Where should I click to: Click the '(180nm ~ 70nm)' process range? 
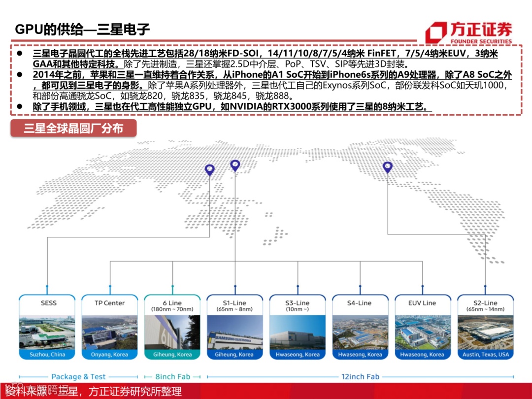(172, 309)
